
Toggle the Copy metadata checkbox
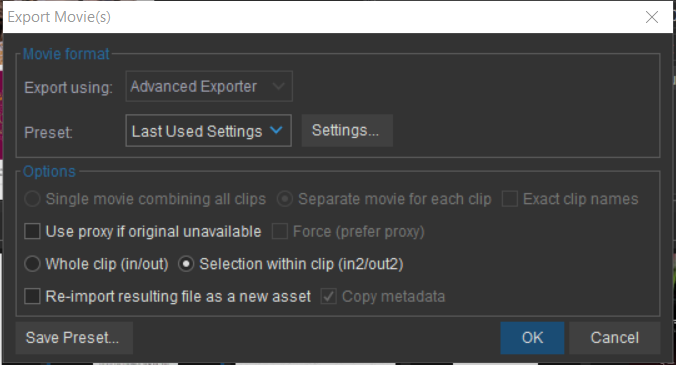[x=329, y=296]
